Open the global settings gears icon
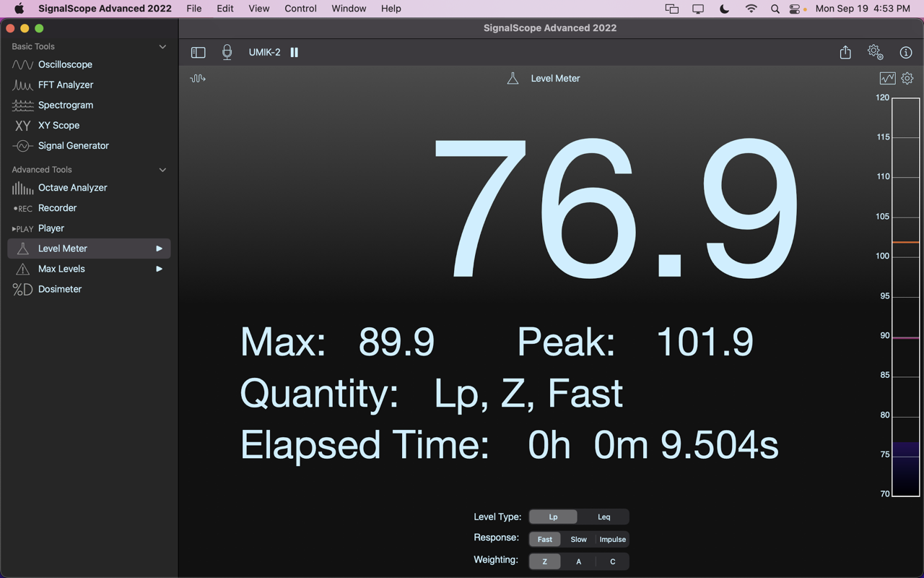This screenshot has height=578, width=924. coord(875,52)
